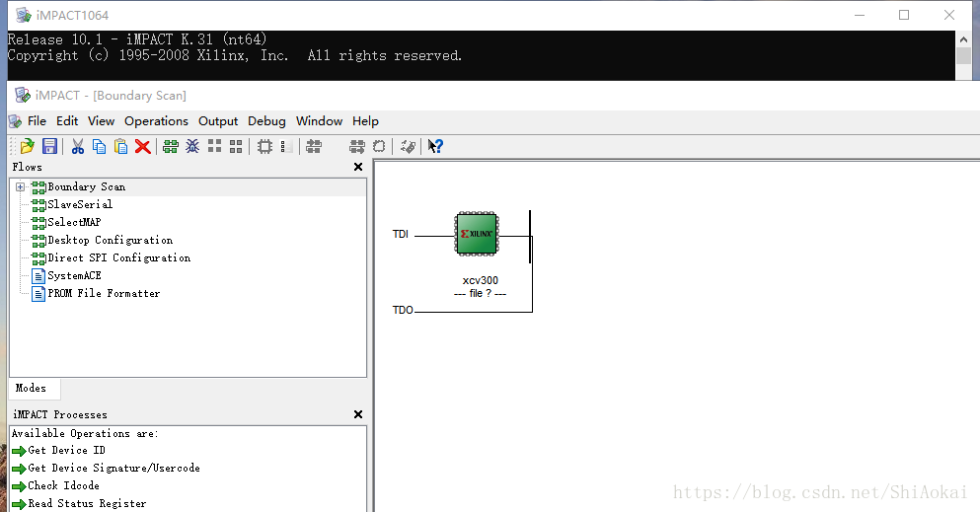The height and width of the screenshot is (512, 980).
Task: Click the SystemACE document icon
Action: pos(38,276)
